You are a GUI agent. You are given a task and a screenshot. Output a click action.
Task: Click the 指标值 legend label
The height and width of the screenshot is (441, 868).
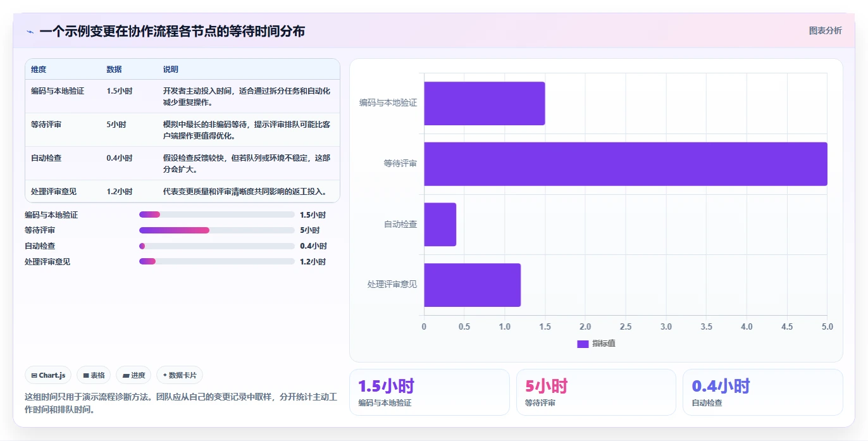point(604,344)
